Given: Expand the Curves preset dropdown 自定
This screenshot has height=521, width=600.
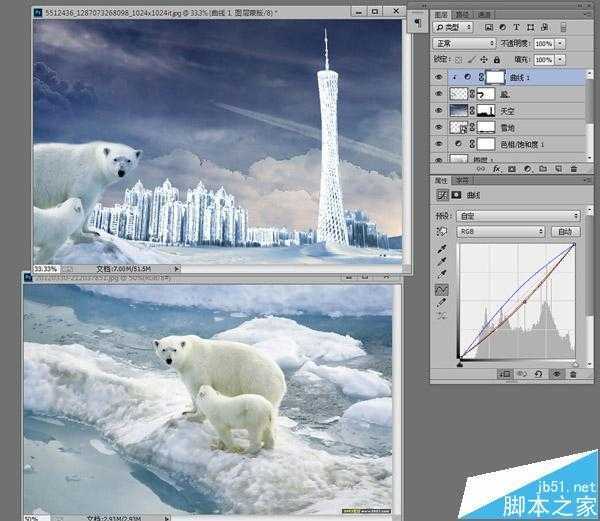Looking at the screenshot, I should (x=518, y=216).
